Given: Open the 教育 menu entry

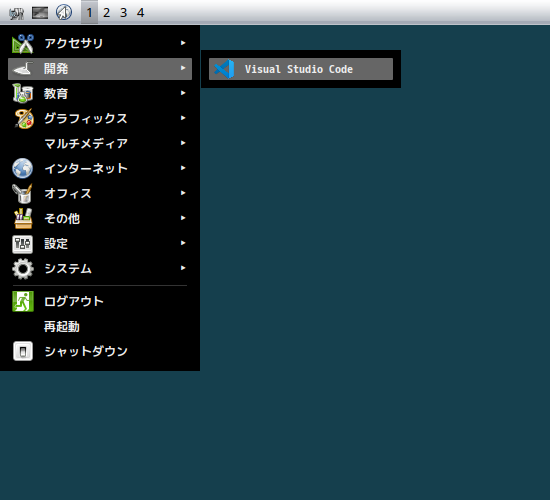Looking at the screenshot, I should (x=100, y=94).
